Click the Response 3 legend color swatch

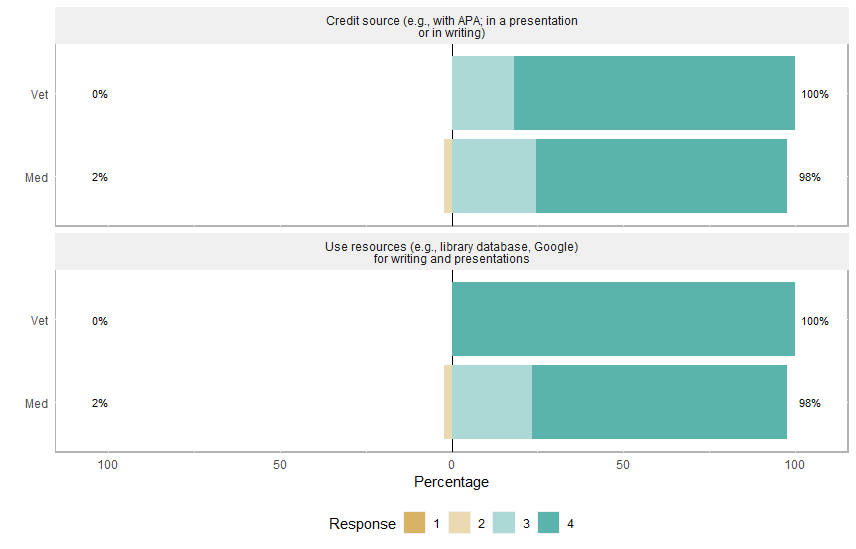tap(504, 524)
